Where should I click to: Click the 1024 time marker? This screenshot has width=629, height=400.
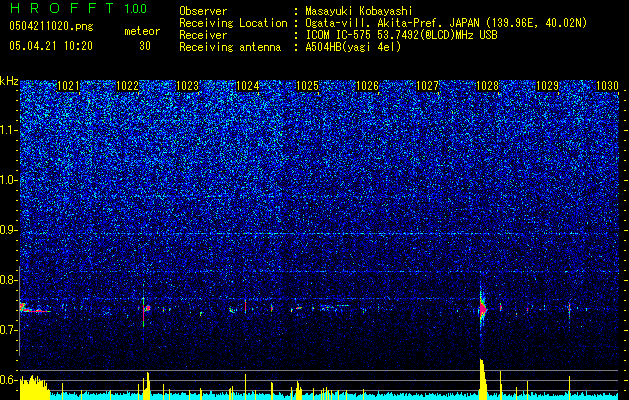coord(248,86)
